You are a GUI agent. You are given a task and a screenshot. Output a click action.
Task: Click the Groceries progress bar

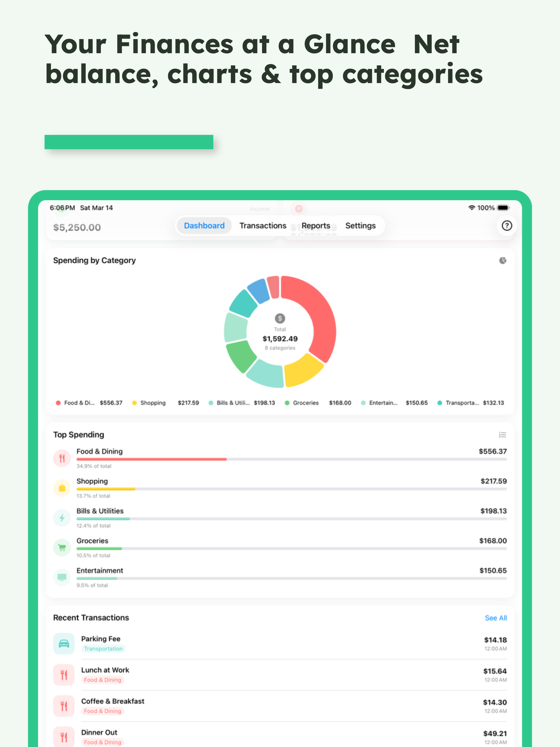coord(291,548)
